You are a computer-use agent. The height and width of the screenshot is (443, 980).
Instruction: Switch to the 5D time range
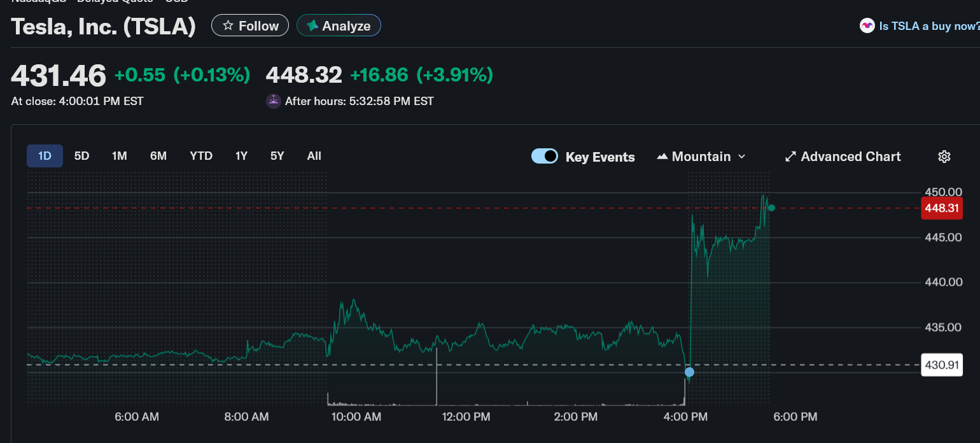81,156
